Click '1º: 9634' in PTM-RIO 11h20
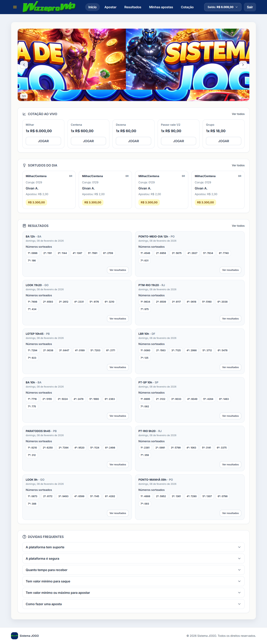Screen dimensions: 267x644 (x=145, y=302)
